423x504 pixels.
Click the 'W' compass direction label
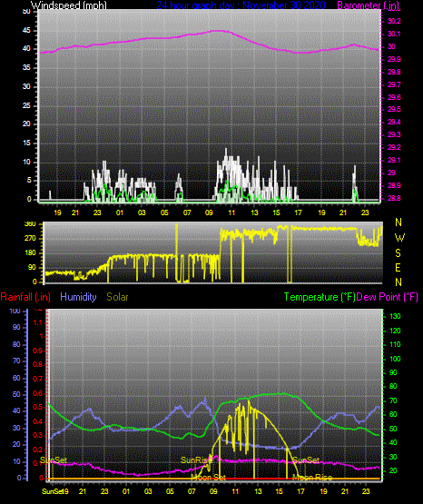399,238
